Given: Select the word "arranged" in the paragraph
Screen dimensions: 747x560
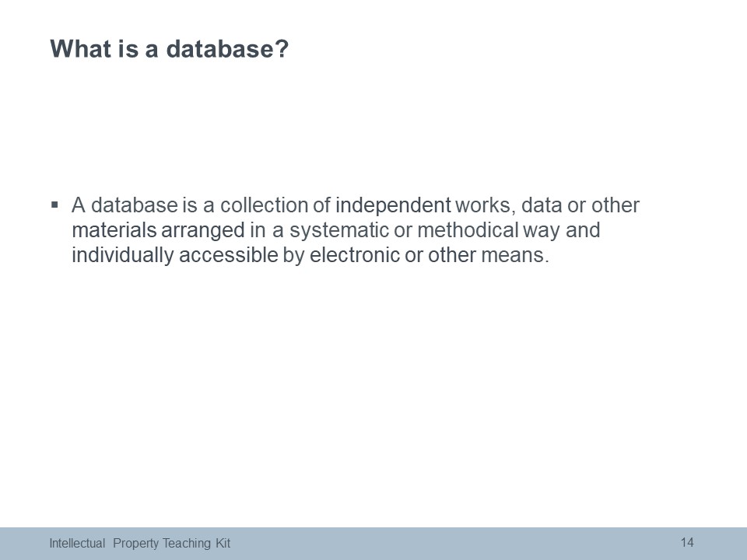Looking at the screenshot, I should (x=203, y=230).
